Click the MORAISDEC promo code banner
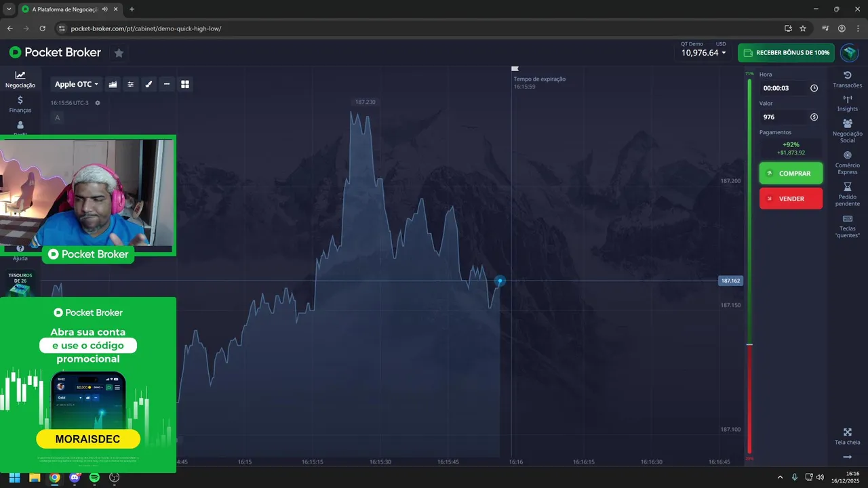This screenshot has height=488, width=868. [88, 439]
